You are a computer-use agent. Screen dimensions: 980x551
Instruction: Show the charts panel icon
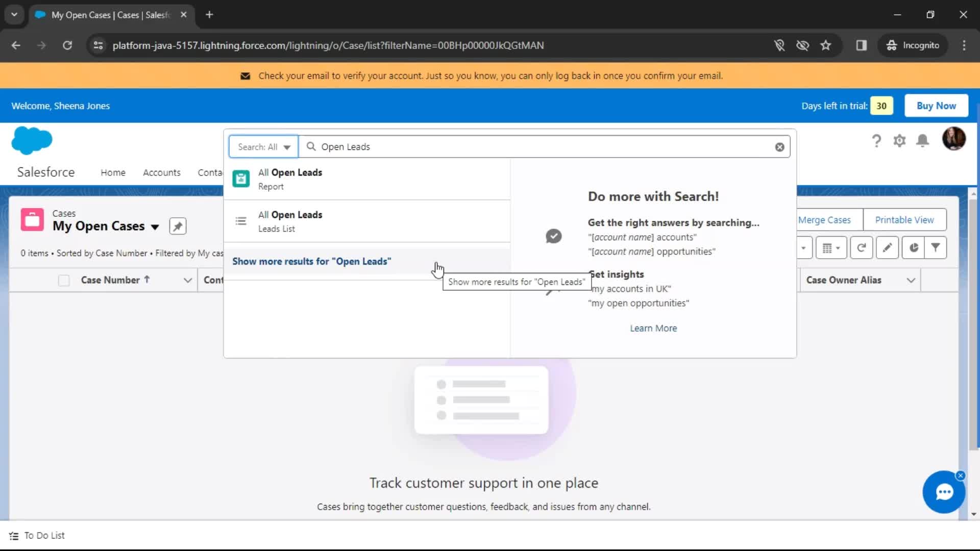point(914,248)
